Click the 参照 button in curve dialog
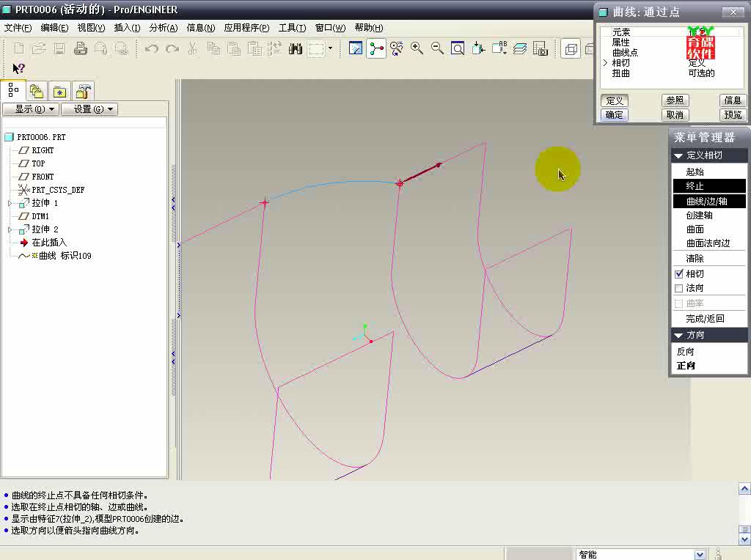Viewport: 751px width, 560px height. coord(675,100)
